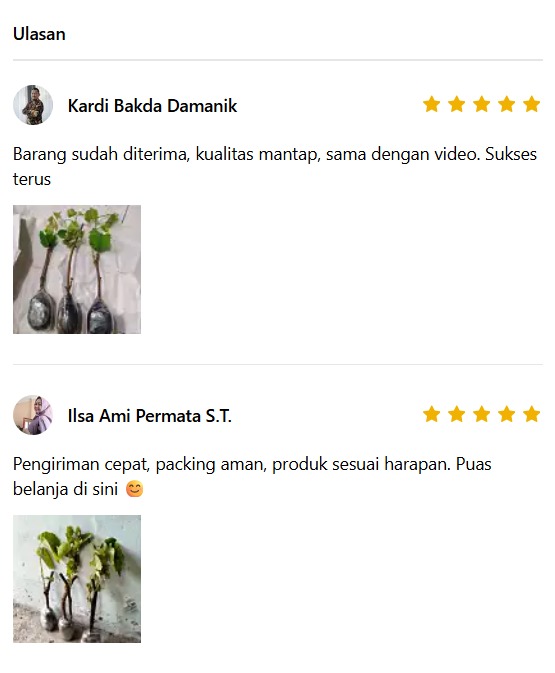555x673 pixels.
Task: Open Kardi's photo of seedlings in black polybags
Action: pos(77,270)
